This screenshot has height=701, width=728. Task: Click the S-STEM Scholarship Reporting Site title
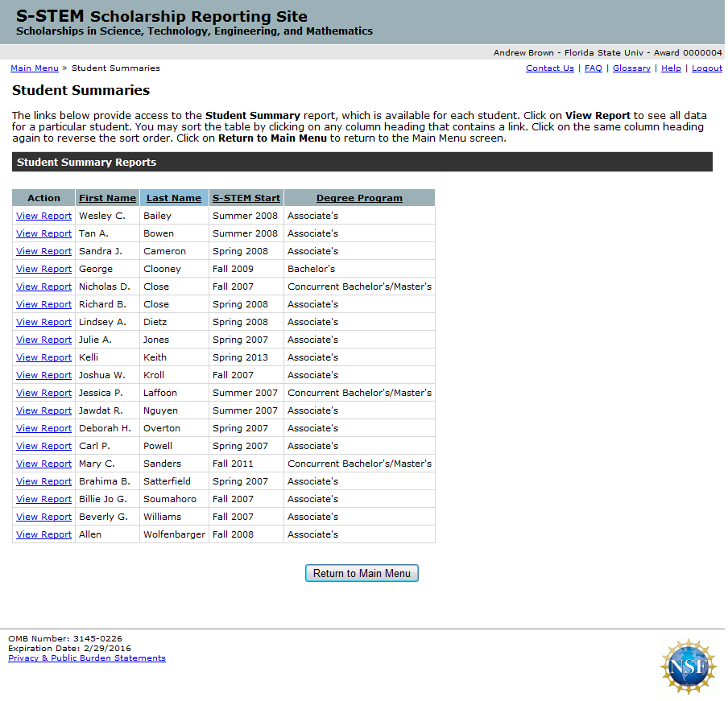162,16
